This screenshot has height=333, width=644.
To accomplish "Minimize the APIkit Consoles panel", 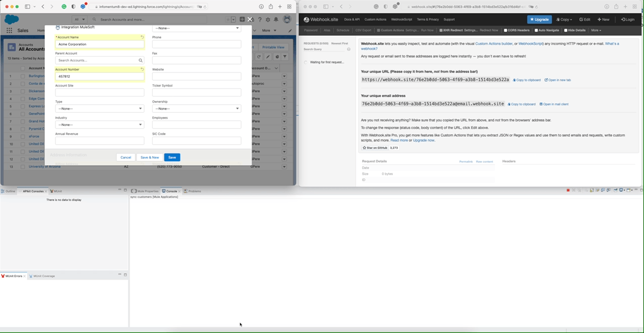I will (x=120, y=189).
